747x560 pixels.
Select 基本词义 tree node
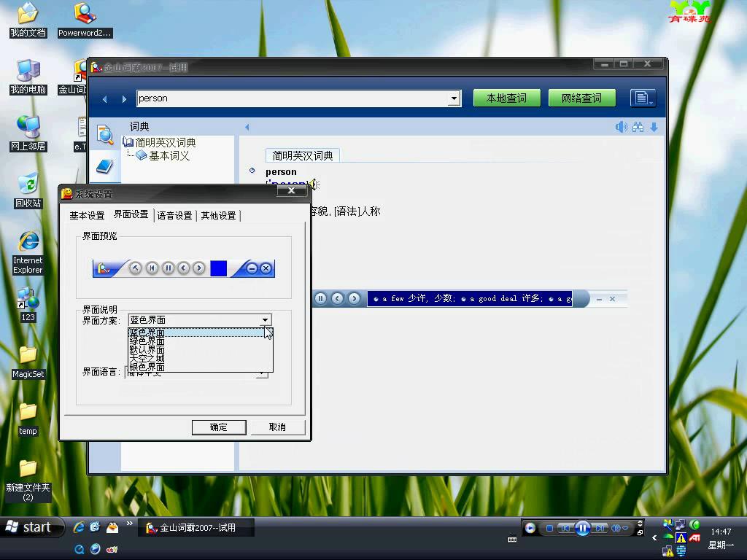pos(169,156)
